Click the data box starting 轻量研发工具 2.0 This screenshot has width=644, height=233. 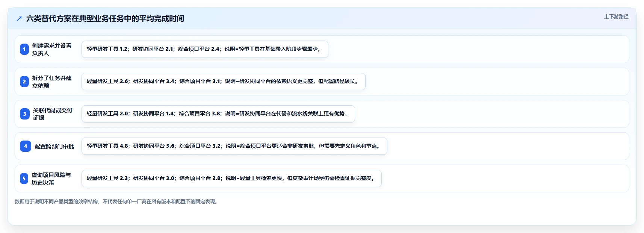pos(218,114)
